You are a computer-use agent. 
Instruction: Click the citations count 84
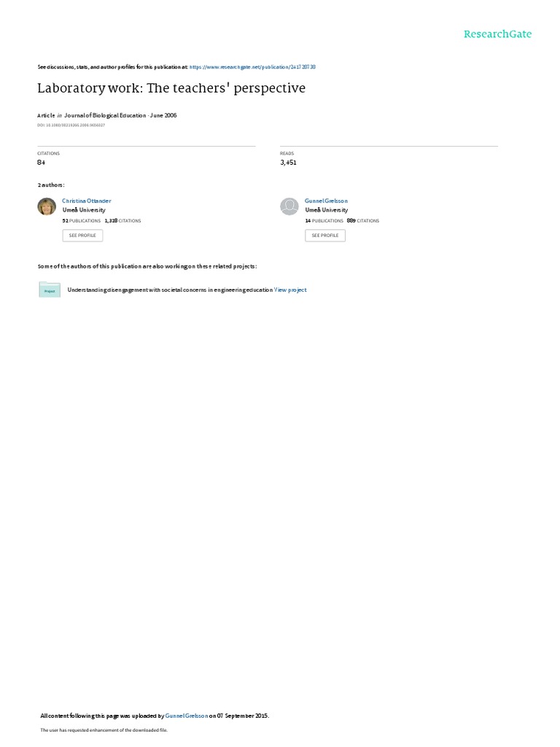click(42, 163)
